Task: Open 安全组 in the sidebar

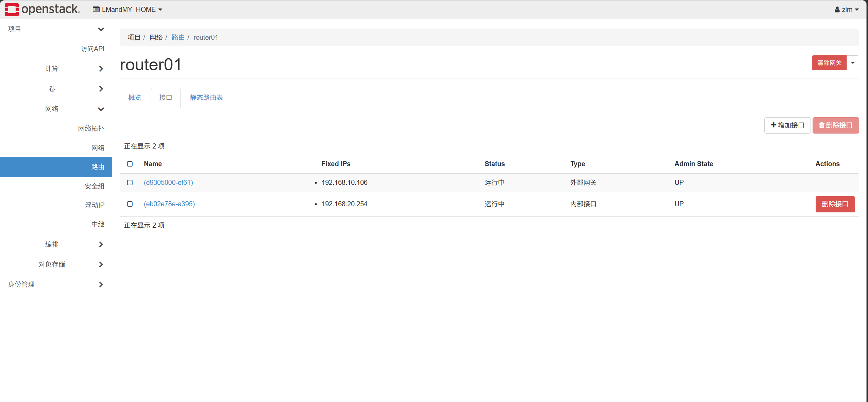Action: pyautogui.click(x=95, y=186)
